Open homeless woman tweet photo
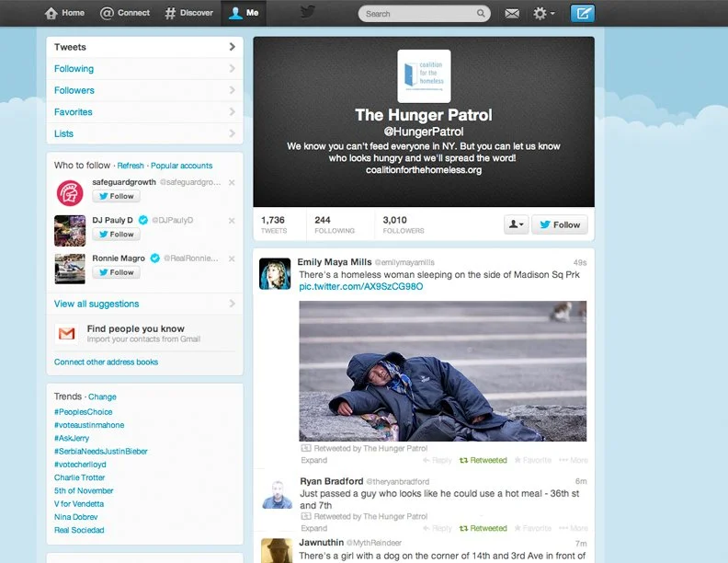This screenshot has width=728, height=563. point(442,371)
